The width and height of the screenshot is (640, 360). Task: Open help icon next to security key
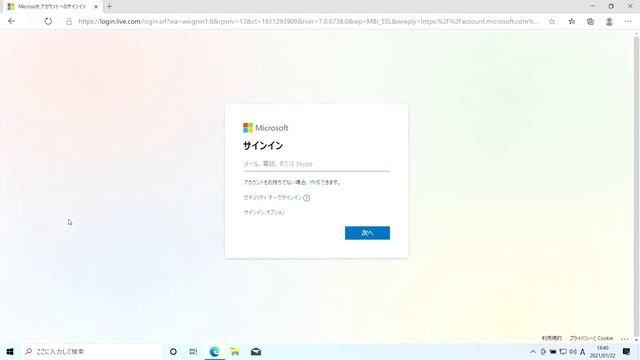[307, 198]
